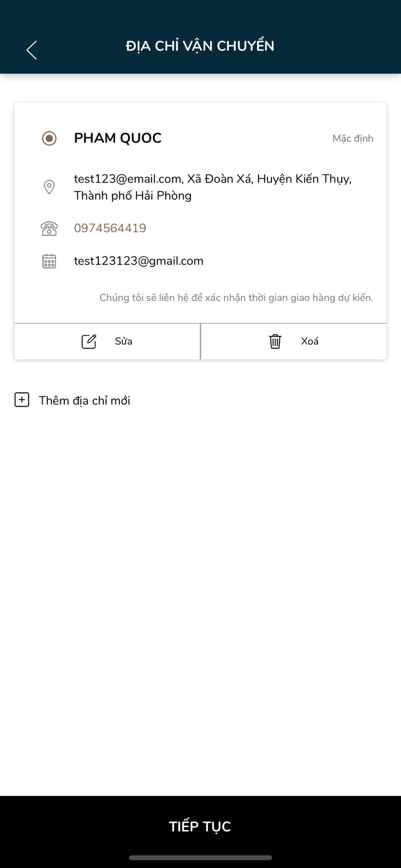
Task: Tap the back arrow in header
Action: (32, 50)
